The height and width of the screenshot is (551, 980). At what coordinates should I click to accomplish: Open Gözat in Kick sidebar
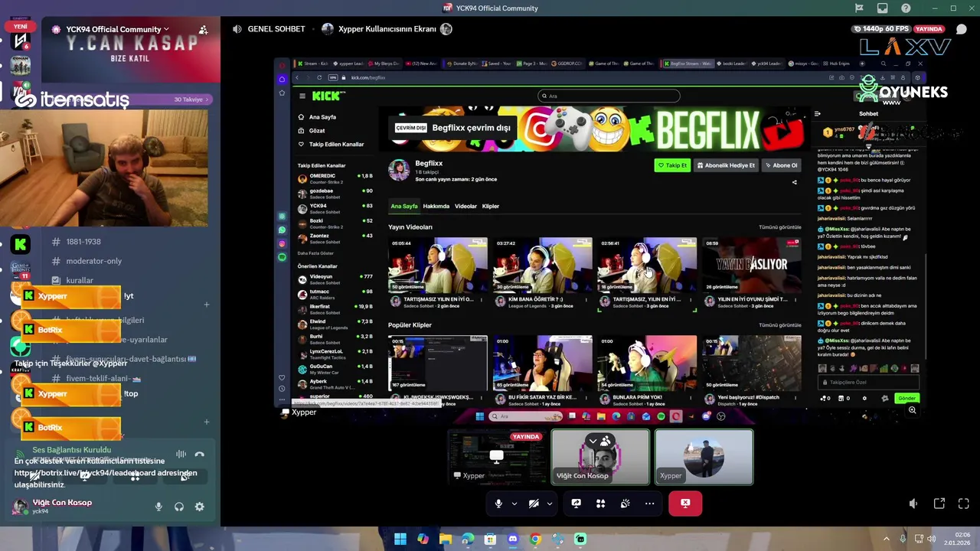[x=317, y=131]
